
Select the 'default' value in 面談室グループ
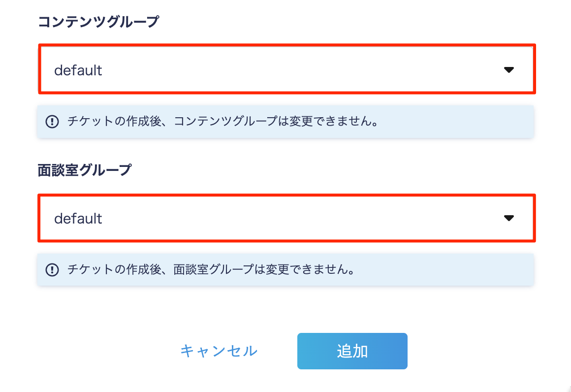pyautogui.click(x=78, y=219)
